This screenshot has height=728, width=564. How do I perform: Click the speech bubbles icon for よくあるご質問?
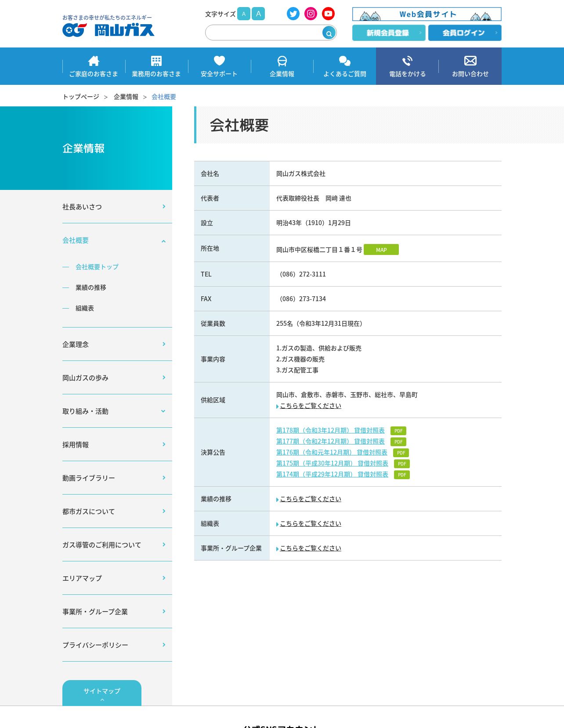345,61
